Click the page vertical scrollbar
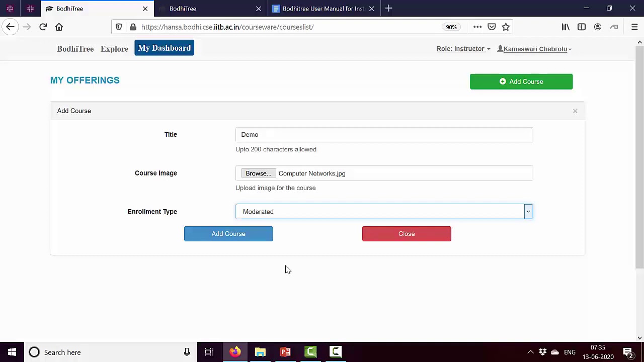Viewport: 644px width, 362px height. 639,156
